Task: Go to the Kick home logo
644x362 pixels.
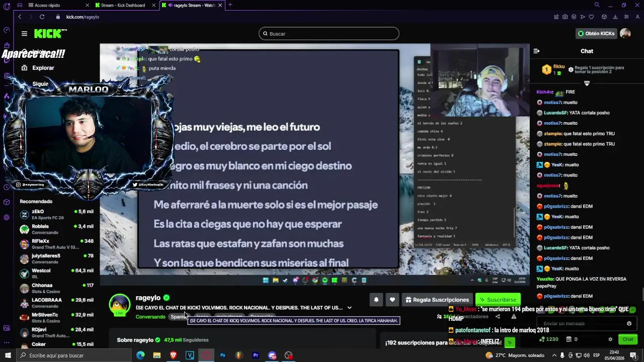Action: pos(50,34)
